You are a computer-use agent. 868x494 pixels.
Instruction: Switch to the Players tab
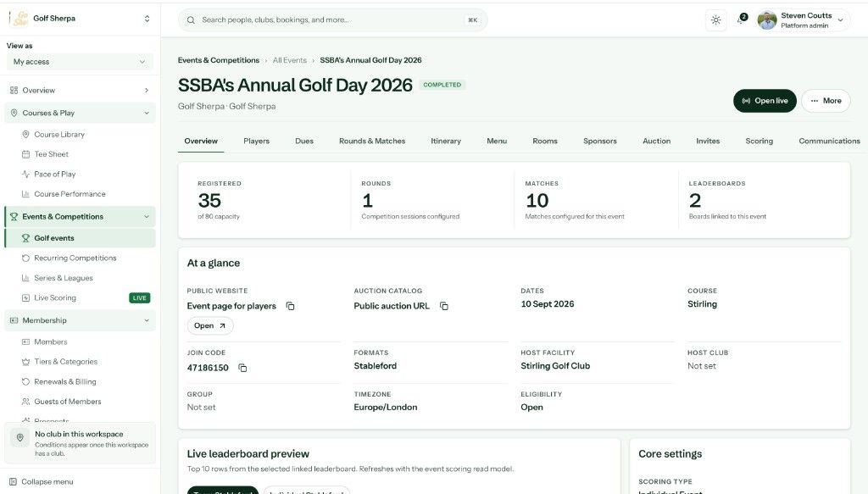click(x=256, y=141)
